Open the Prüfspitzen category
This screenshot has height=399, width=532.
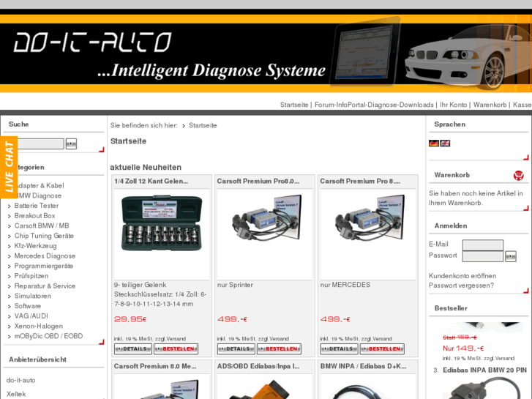31,276
